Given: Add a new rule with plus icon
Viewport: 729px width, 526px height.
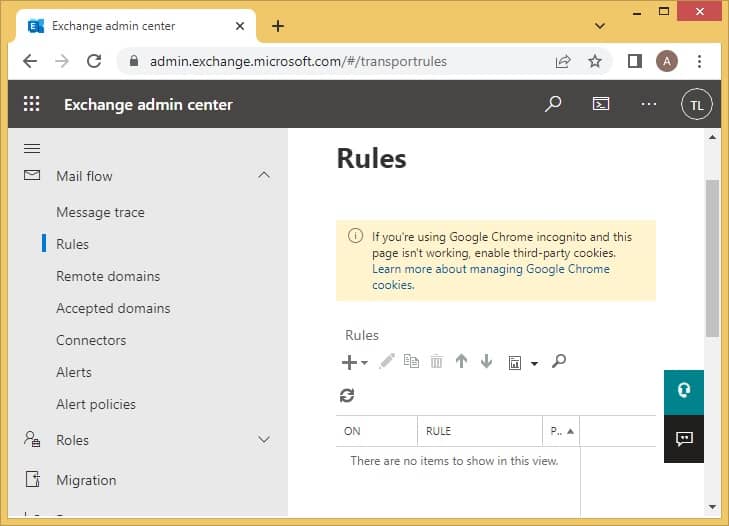Looking at the screenshot, I should coord(349,362).
